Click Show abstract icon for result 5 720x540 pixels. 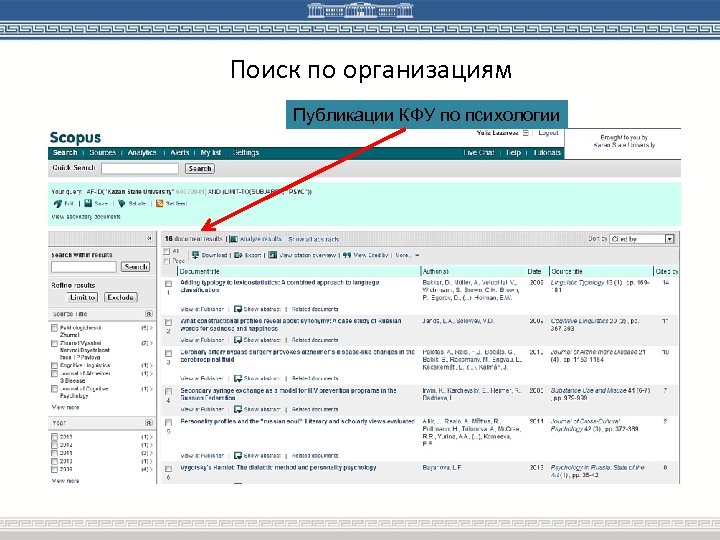(x=238, y=456)
